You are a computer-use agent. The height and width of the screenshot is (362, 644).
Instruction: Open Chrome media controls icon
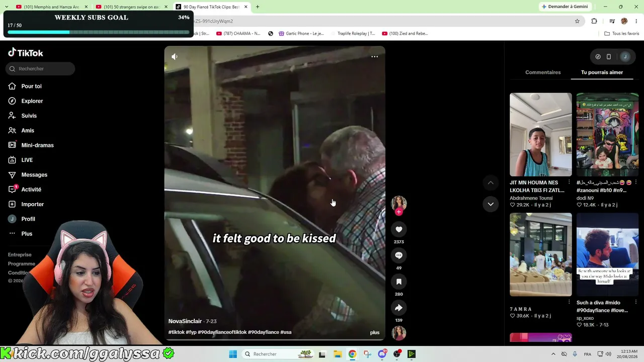612,21
